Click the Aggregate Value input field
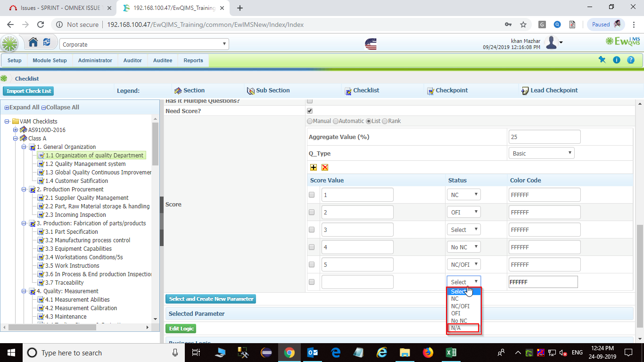This screenshot has width=644, height=362. (545, 137)
